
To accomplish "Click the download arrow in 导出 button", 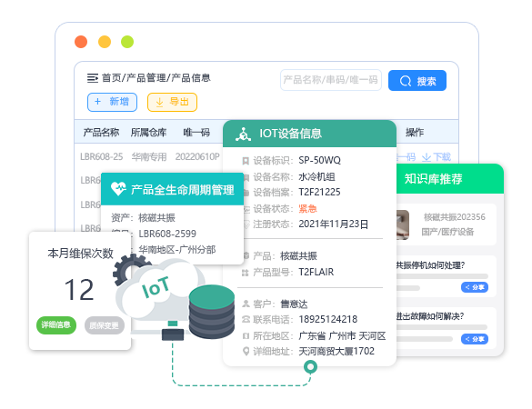I will tap(159, 102).
